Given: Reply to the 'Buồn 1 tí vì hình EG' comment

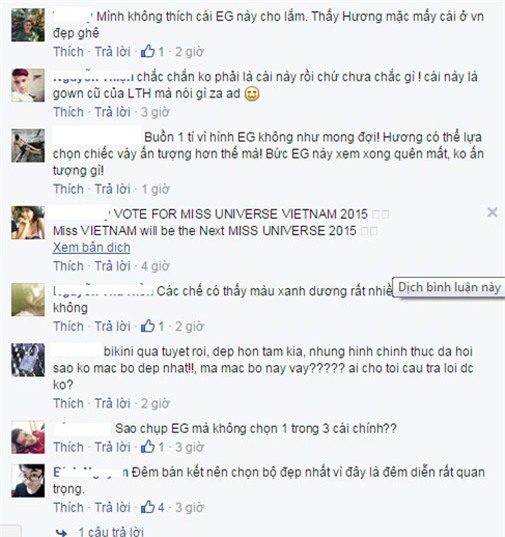Looking at the screenshot, I should coord(112,189).
